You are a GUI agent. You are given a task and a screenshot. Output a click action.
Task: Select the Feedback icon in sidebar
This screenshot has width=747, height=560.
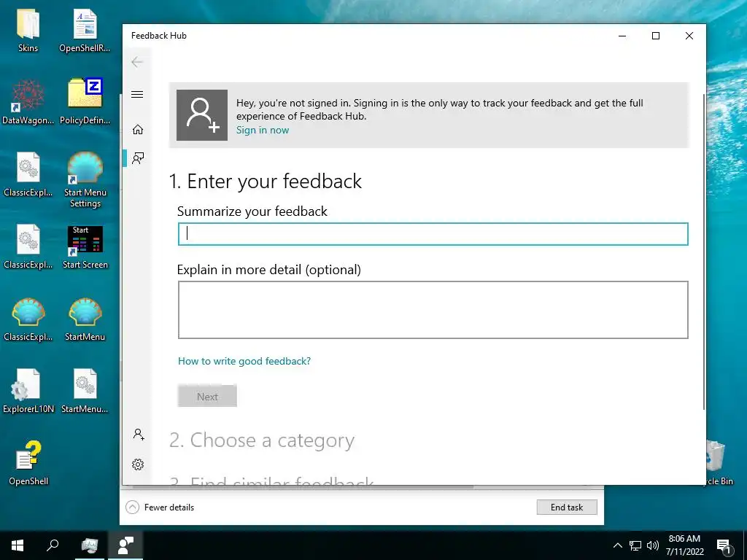(138, 158)
